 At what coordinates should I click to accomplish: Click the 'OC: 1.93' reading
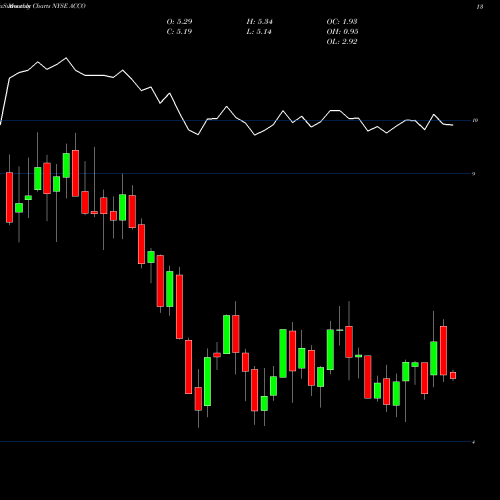[342, 22]
